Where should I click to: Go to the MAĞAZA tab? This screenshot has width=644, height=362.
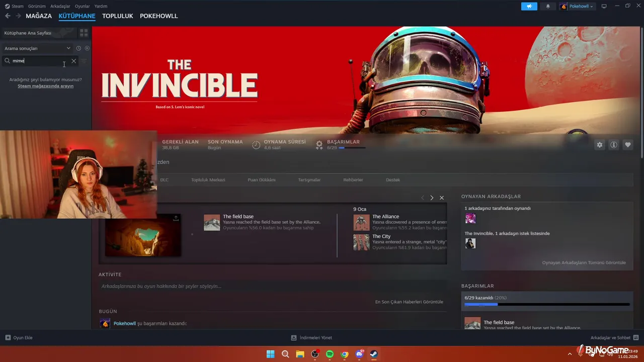[x=39, y=16]
